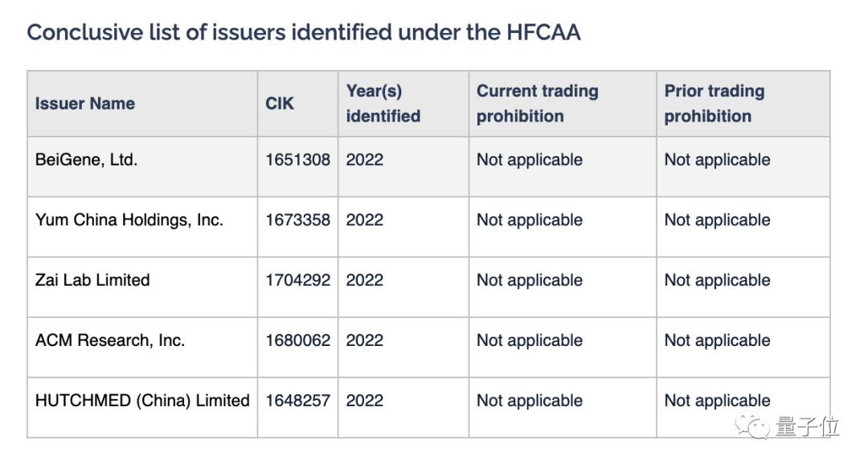Click ACM Research's prior trading prohibition cell
This screenshot has height=465, width=868.
(x=717, y=341)
